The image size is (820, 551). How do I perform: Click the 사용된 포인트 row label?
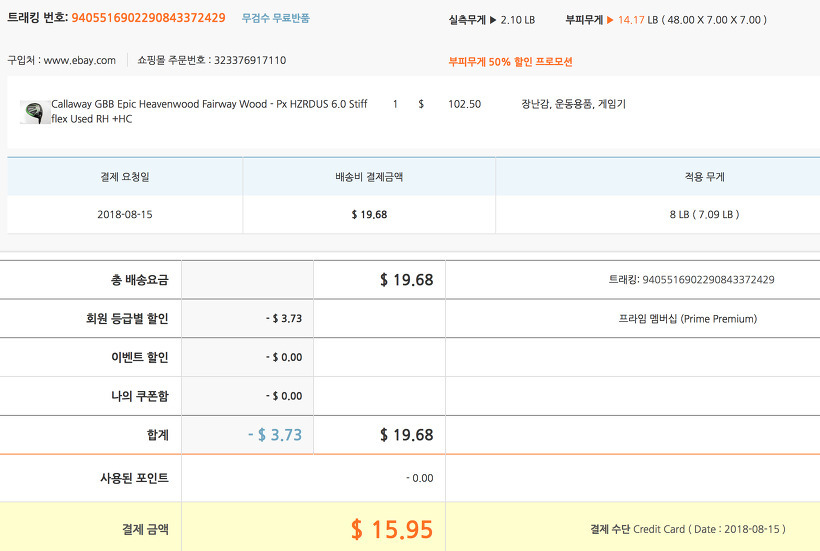127,478
